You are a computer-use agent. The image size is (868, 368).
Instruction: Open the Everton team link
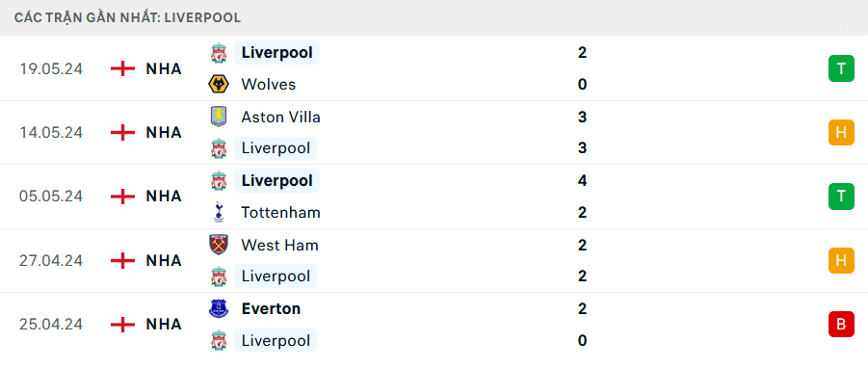click(x=271, y=309)
